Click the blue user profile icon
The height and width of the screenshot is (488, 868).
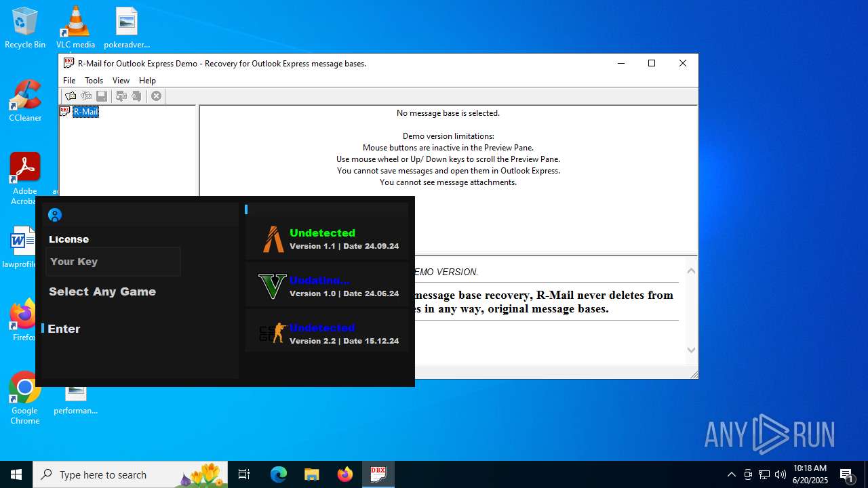click(x=55, y=215)
